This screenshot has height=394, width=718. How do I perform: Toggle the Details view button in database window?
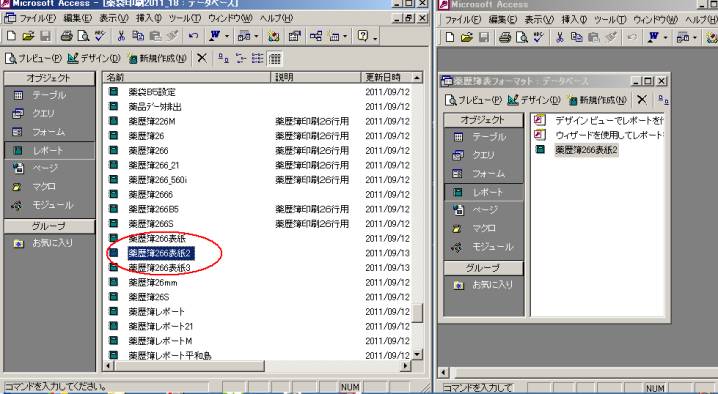click(x=274, y=58)
